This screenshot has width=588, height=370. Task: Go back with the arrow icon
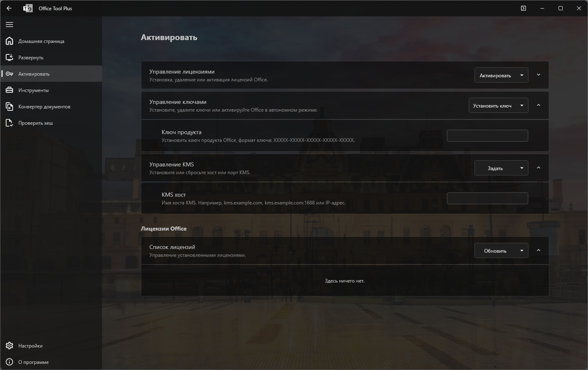coord(9,8)
